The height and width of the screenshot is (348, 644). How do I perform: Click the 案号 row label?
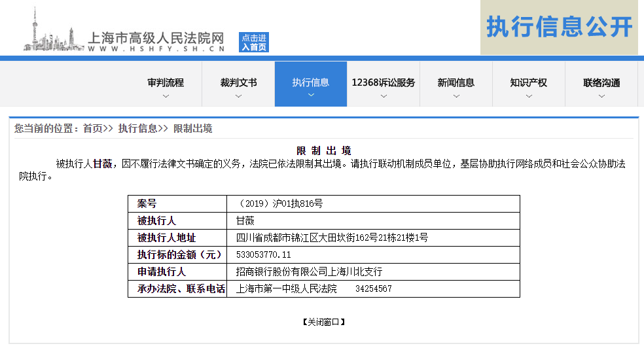(x=147, y=203)
